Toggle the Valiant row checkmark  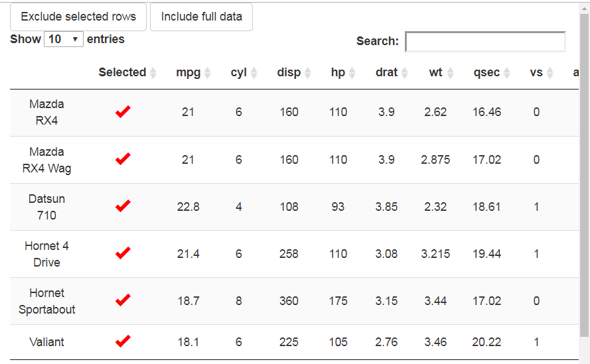point(123,341)
